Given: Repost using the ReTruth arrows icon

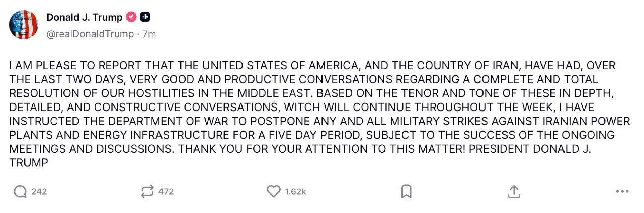Looking at the screenshot, I should coord(147,191).
